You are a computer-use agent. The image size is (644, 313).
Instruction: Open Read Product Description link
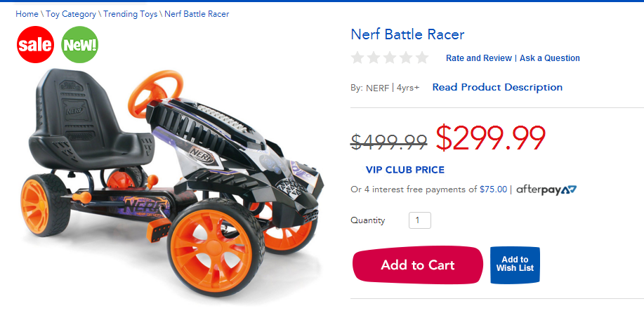[497, 88]
